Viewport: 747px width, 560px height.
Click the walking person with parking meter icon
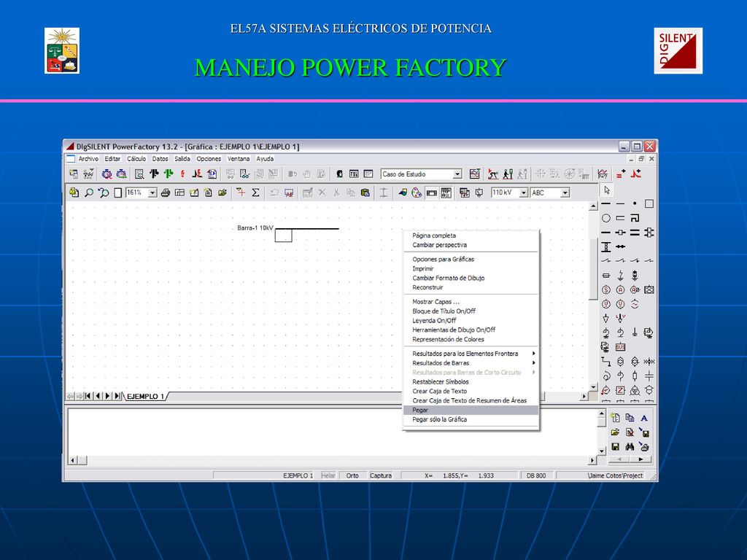point(508,174)
